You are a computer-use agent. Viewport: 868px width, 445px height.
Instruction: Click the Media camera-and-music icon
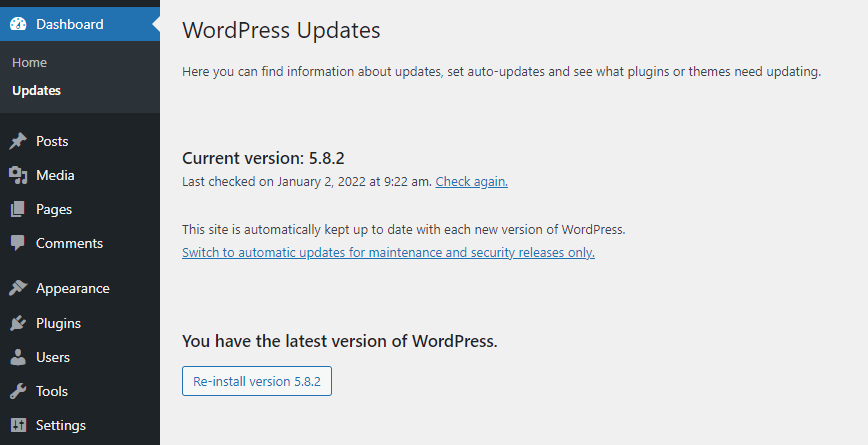pyautogui.click(x=18, y=175)
